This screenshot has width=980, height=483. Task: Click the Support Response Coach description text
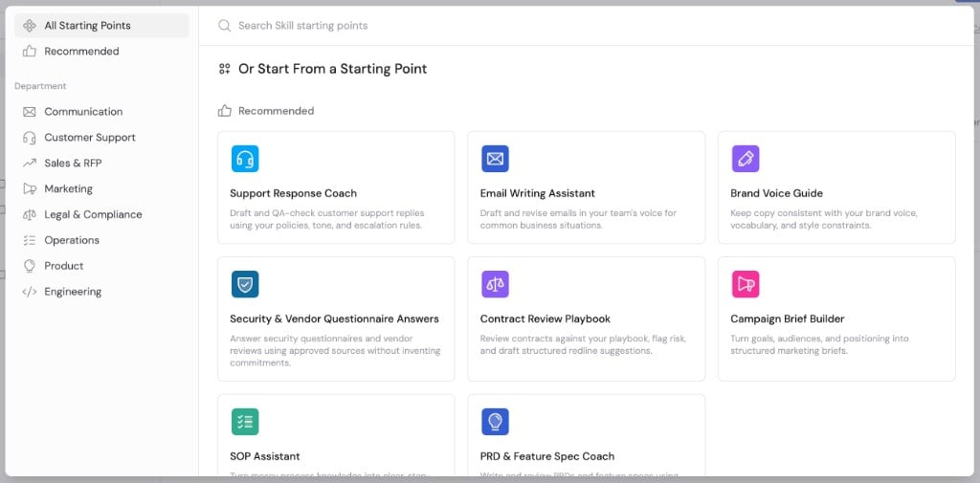(327, 219)
